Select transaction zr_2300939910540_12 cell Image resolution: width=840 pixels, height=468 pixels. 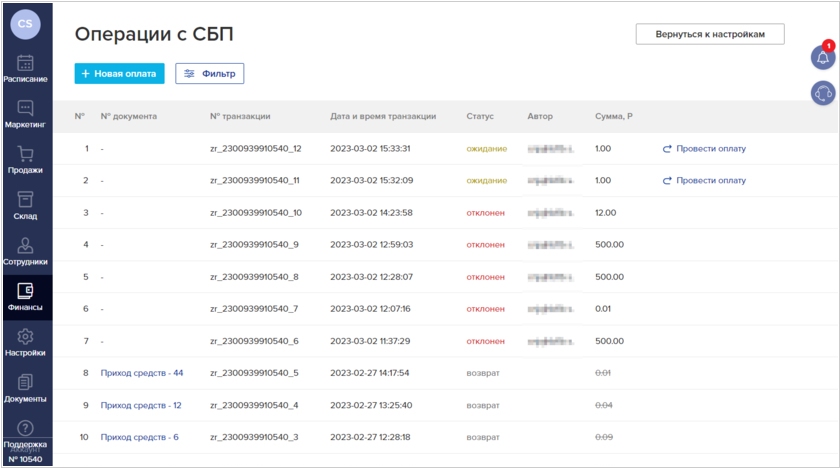click(x=256, y=148)
